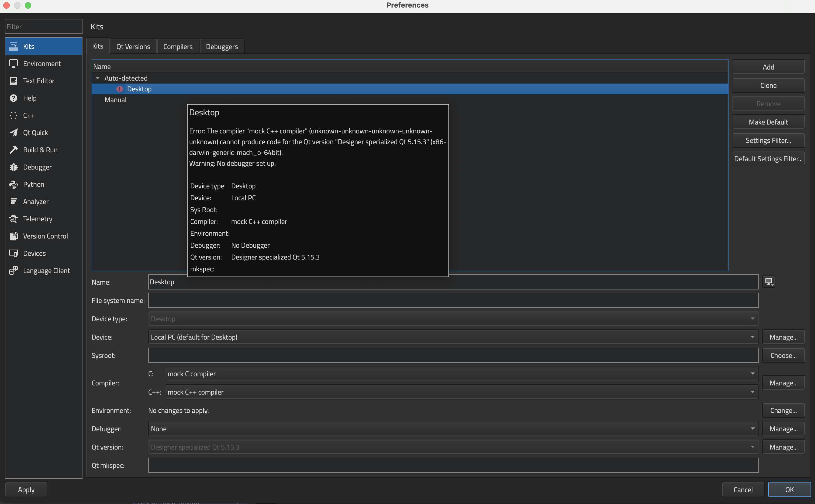
Task: Select the Python settings icon
Action: coord(13,184)
